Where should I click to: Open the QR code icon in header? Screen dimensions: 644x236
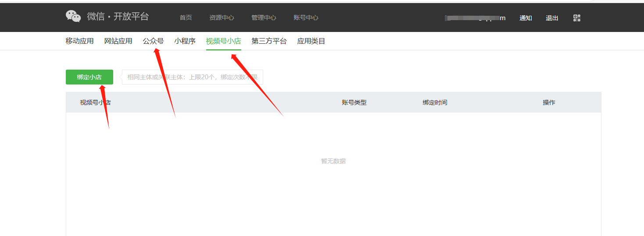coord(577,18)
